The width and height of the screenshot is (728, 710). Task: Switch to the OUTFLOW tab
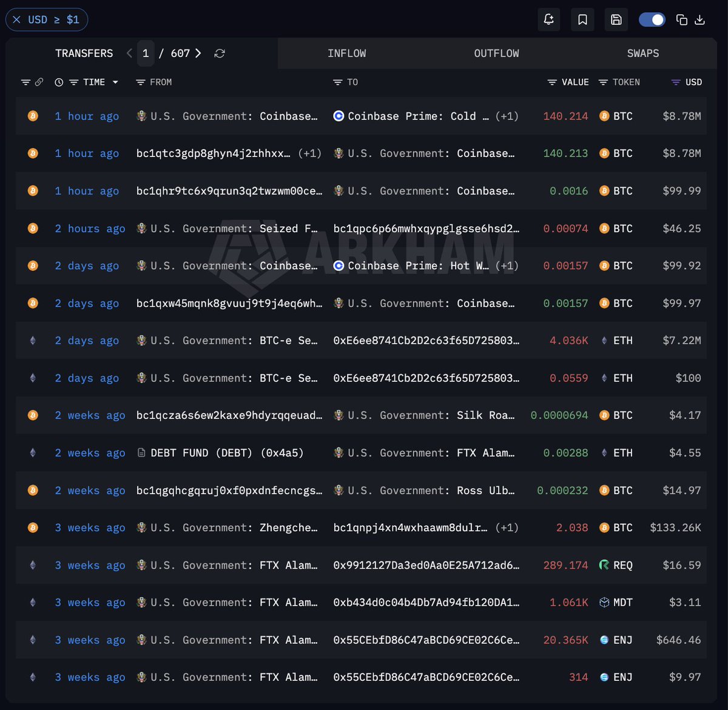496,53
